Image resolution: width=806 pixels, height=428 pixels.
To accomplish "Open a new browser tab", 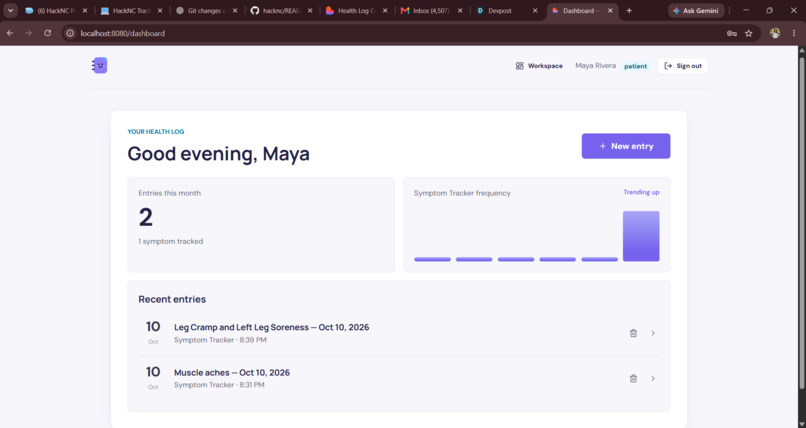I will point(629,10).
